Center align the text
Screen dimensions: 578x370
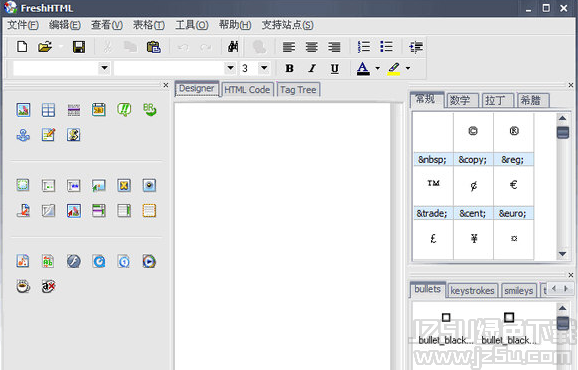coord(311,47)
